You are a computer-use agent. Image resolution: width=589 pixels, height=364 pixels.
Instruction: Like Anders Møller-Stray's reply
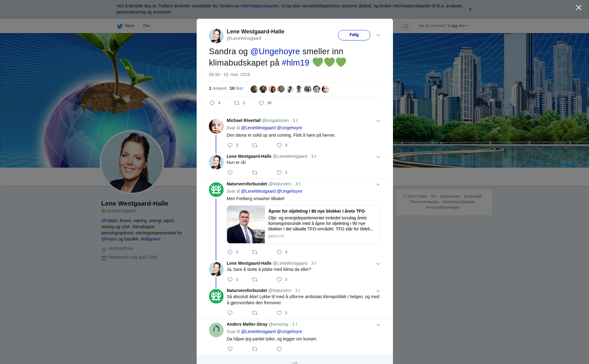pos(279,349)
